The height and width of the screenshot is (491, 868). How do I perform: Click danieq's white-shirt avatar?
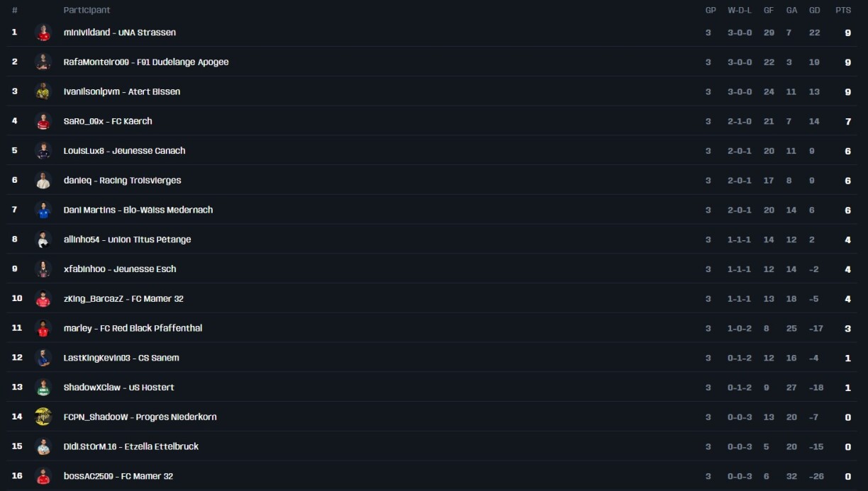click(x=43, y=181)
